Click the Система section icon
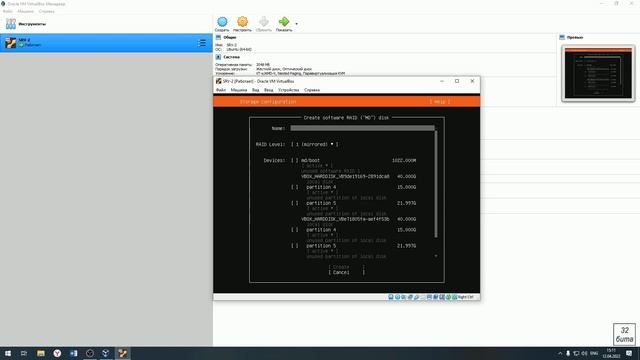The height and width of the screenshot is (360, 640). [218, 57]
